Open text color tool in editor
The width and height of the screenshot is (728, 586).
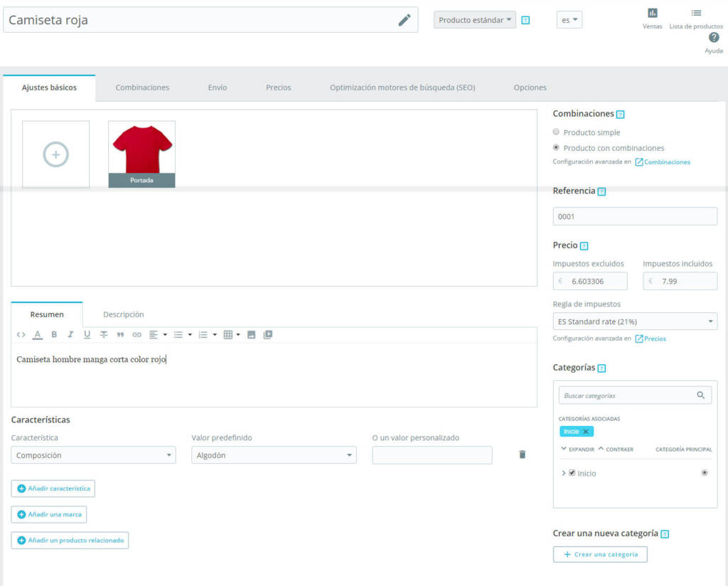click(x=38, y=334)
